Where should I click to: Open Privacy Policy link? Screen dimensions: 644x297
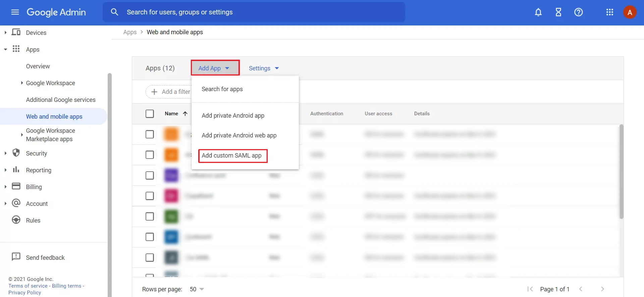[x=25, y=293]
